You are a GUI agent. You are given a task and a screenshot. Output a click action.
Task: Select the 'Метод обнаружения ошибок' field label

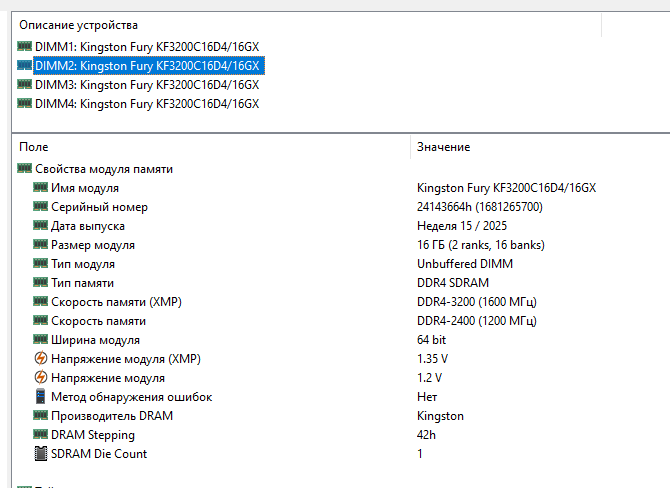pos(132,397)
